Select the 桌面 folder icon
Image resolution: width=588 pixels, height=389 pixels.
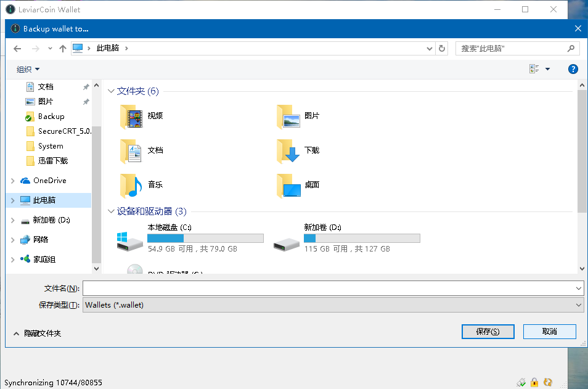pyautogui.click(x=288, y=186)
